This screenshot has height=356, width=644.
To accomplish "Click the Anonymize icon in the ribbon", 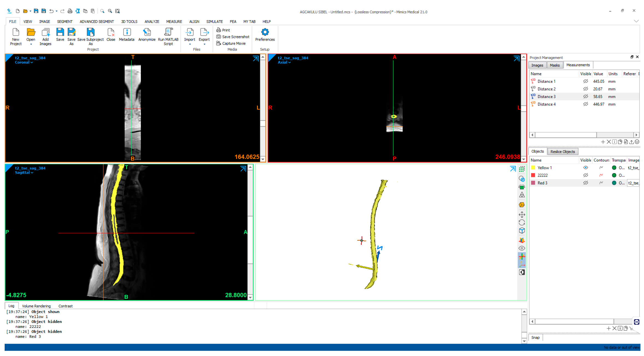I will [147, 32].
